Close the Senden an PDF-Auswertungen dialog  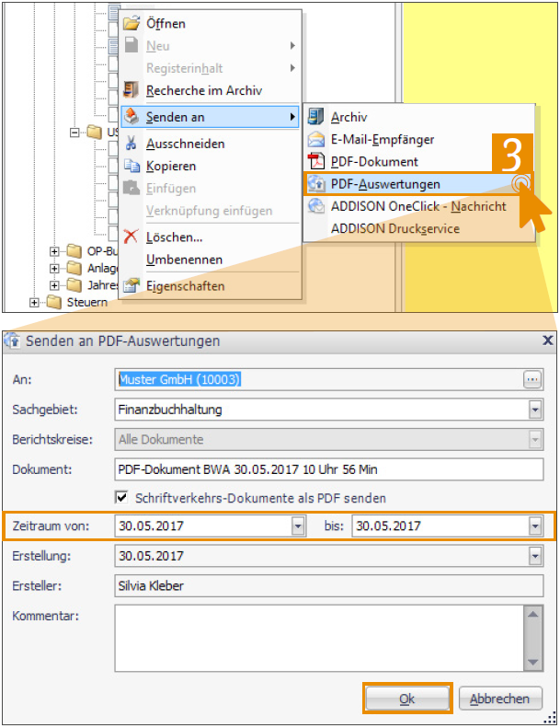[547, 341]
